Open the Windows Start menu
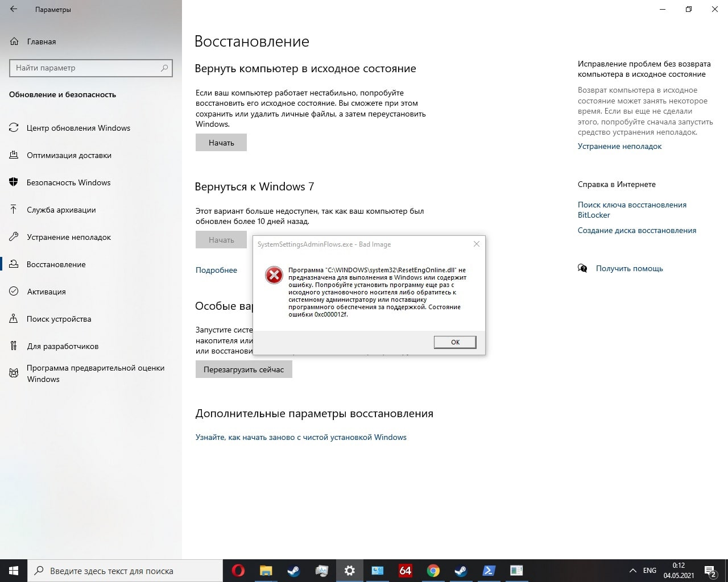Screen dimensions: 728x582 pos(14,571)
